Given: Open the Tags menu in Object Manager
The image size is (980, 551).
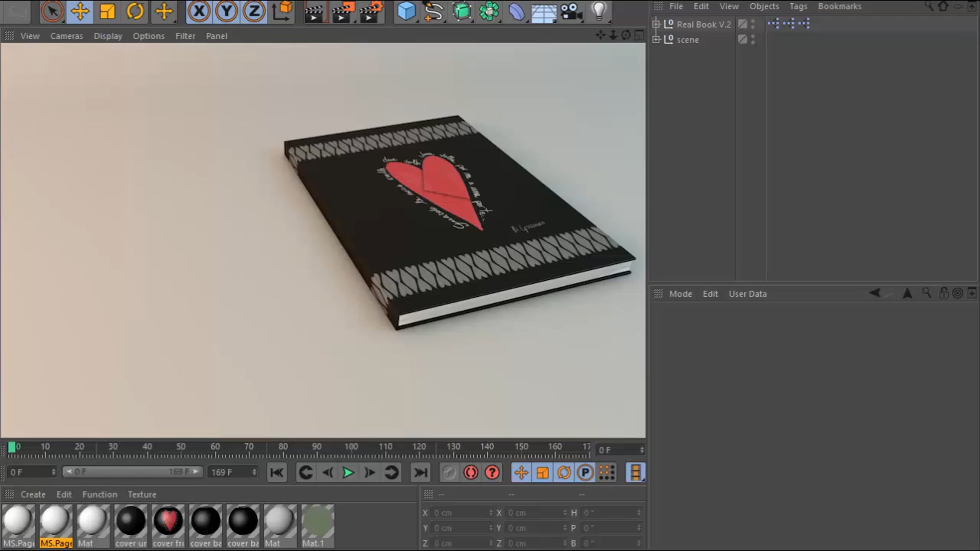Looking at the screenshot, I should pyautogui.click(x=798, y=7).
